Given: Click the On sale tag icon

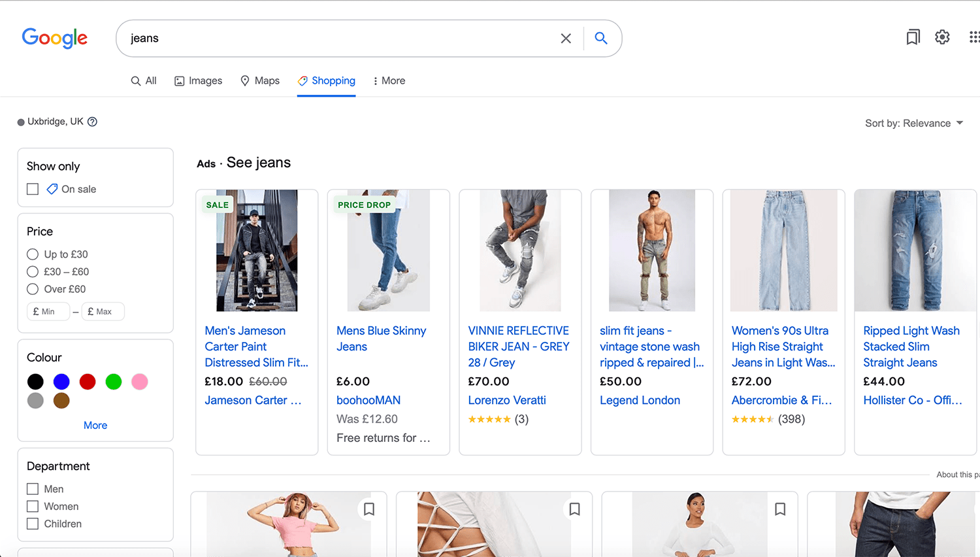Looking at the screenshot, I should coord(52,189).
